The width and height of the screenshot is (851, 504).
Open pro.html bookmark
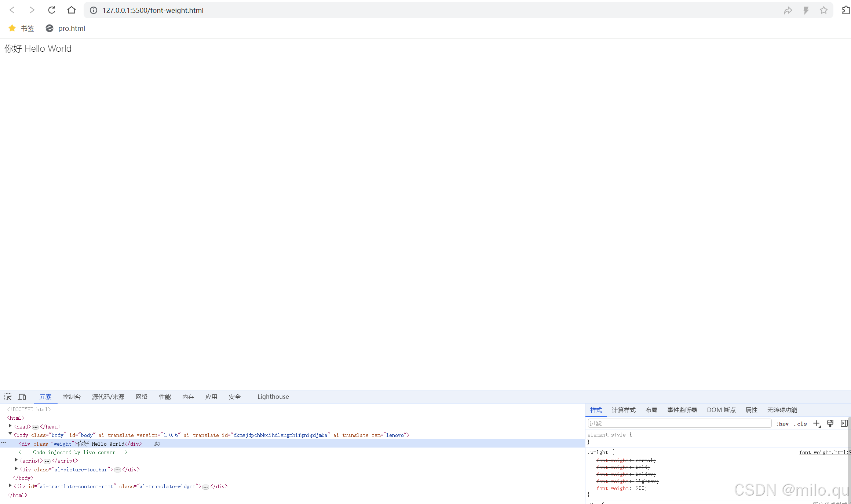coord(65,28)
